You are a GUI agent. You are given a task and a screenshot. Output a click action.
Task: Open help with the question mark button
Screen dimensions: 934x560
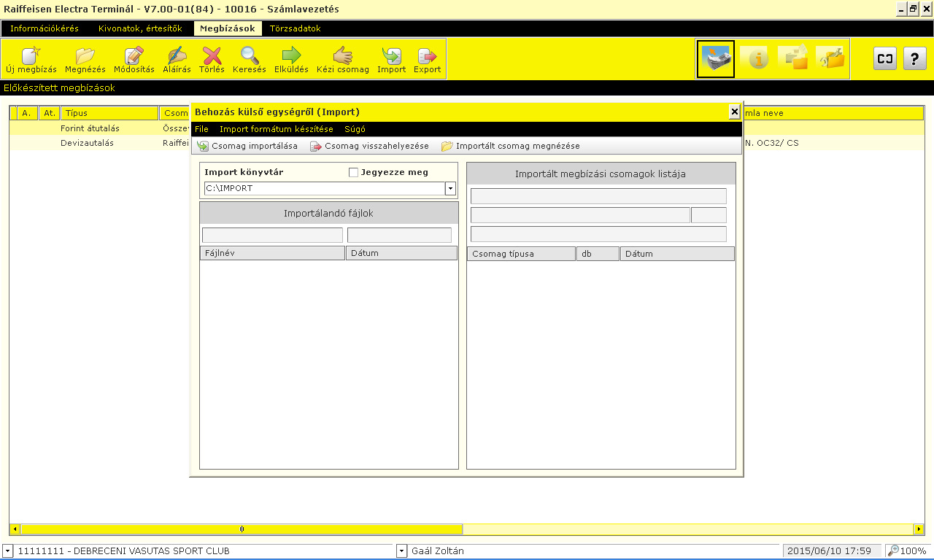click(x=915, y=58)
